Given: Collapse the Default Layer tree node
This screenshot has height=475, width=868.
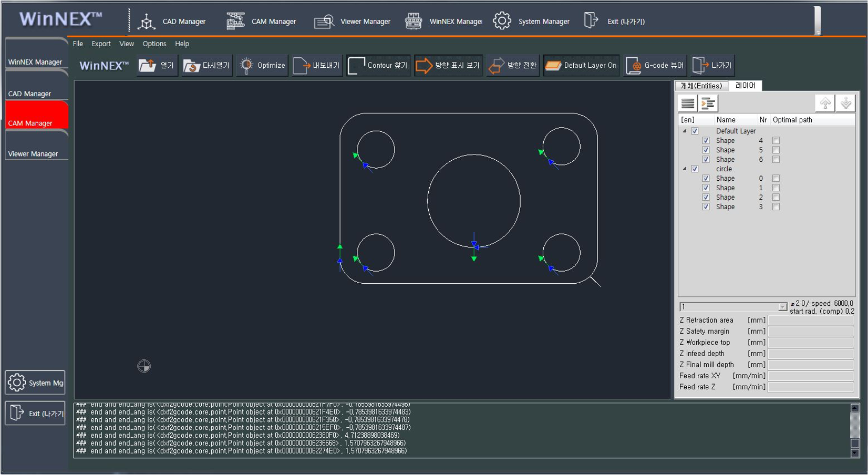Looking at the screenshot, I should point(685,131).
